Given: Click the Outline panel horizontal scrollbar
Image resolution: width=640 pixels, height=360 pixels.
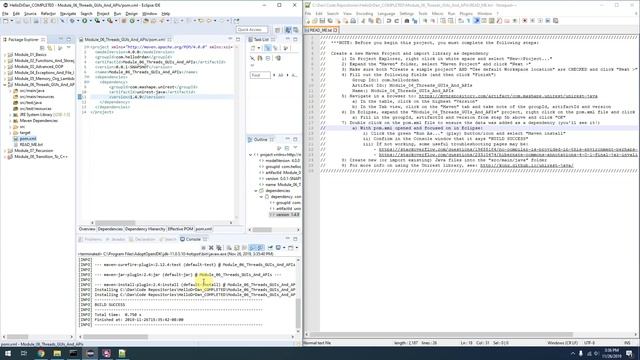Looking at the screenshot, I should [262, 230].
